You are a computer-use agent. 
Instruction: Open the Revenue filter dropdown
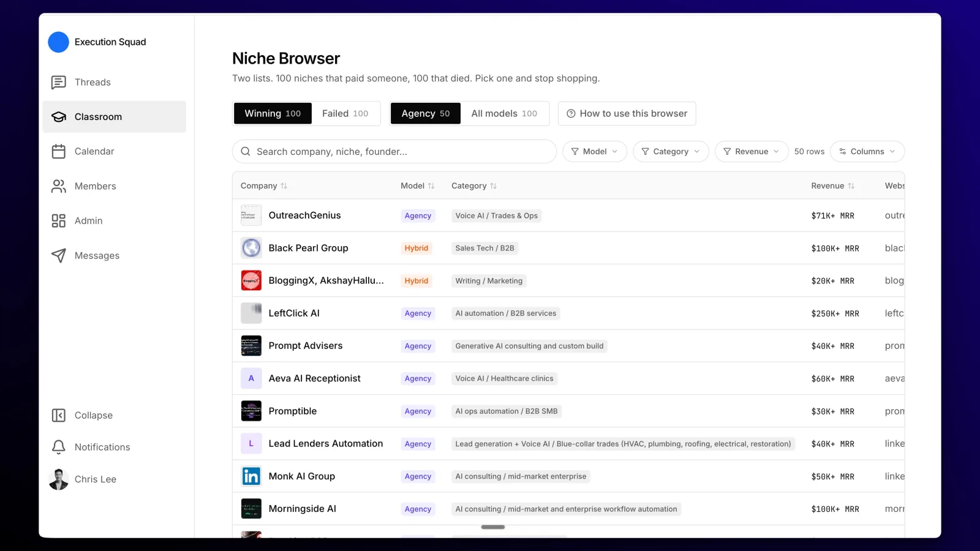point(752,151)
